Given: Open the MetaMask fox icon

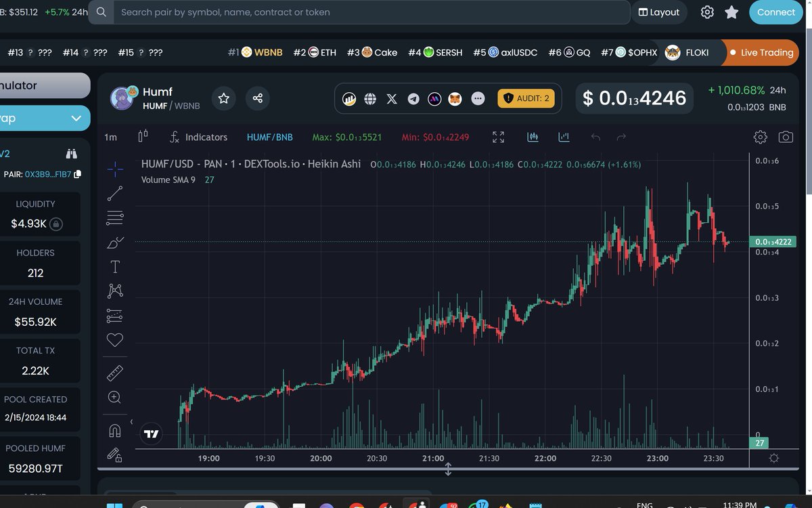Looking at the screenshot, I should tap(455, 99).
